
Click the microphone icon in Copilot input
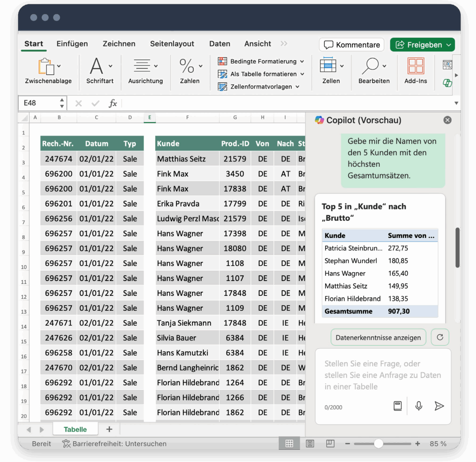point(418,406)
